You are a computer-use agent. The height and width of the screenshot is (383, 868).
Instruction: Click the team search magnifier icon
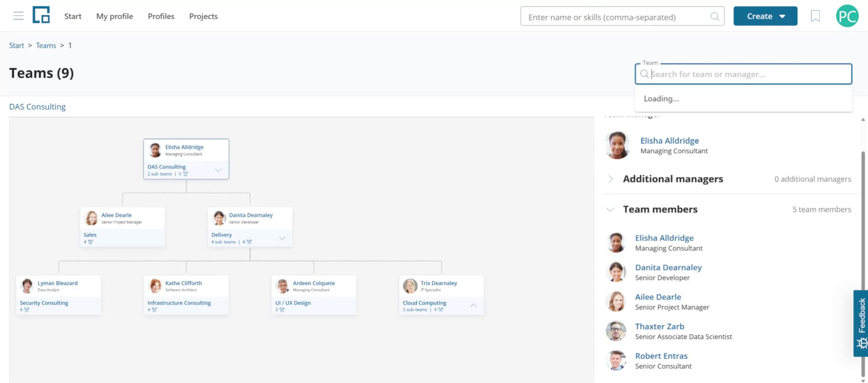pyautogui.click(x=644, y=74)
